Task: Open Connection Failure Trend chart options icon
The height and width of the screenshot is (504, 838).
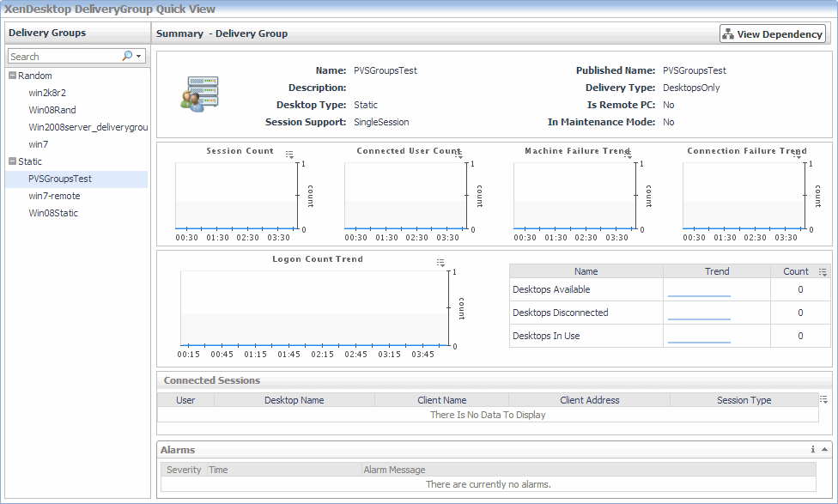Action: point(797,155)
